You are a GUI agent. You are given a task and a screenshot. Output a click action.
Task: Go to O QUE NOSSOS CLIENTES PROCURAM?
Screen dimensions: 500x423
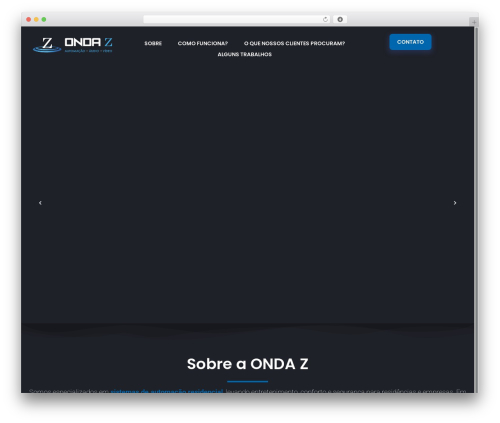point(294,43)
